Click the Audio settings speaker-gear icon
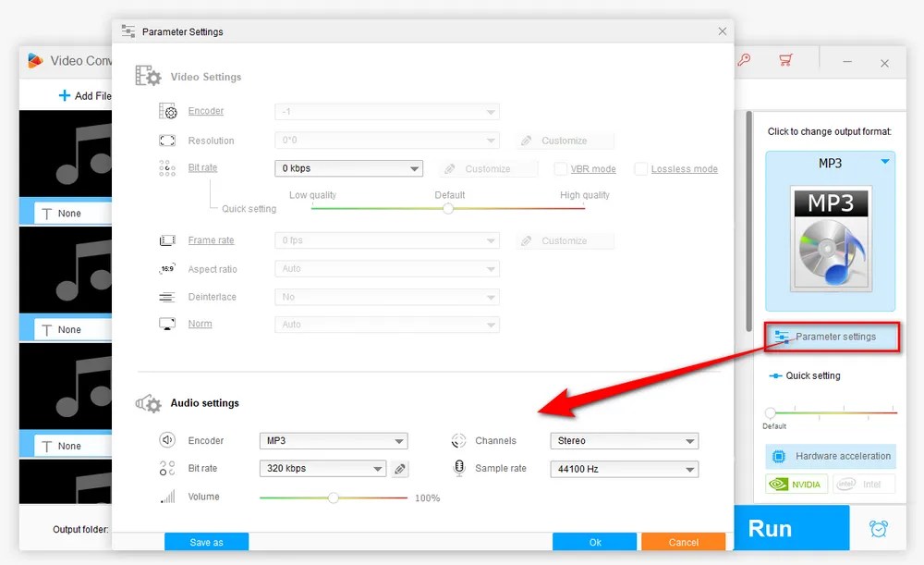This screenshot has width=924, height=565. pos(149,403)
